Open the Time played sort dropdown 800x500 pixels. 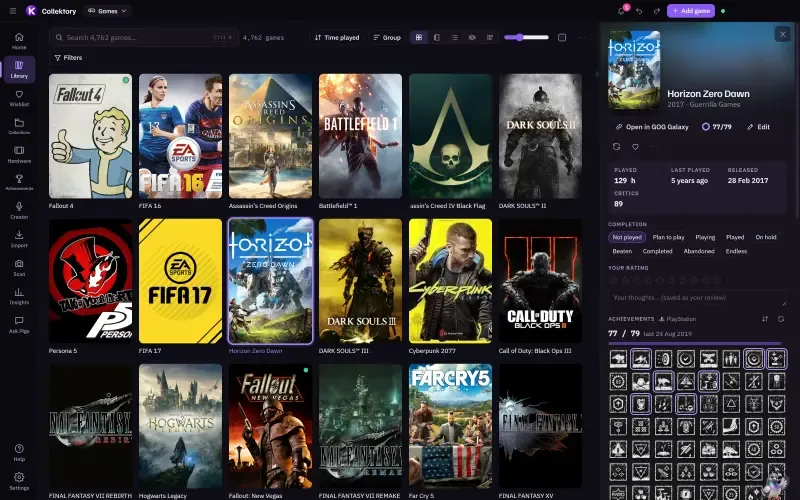337,37
